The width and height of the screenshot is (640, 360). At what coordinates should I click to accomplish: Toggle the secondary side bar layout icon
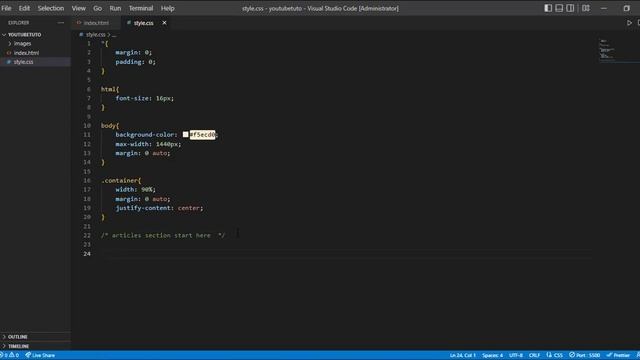[x=570, y=8]
